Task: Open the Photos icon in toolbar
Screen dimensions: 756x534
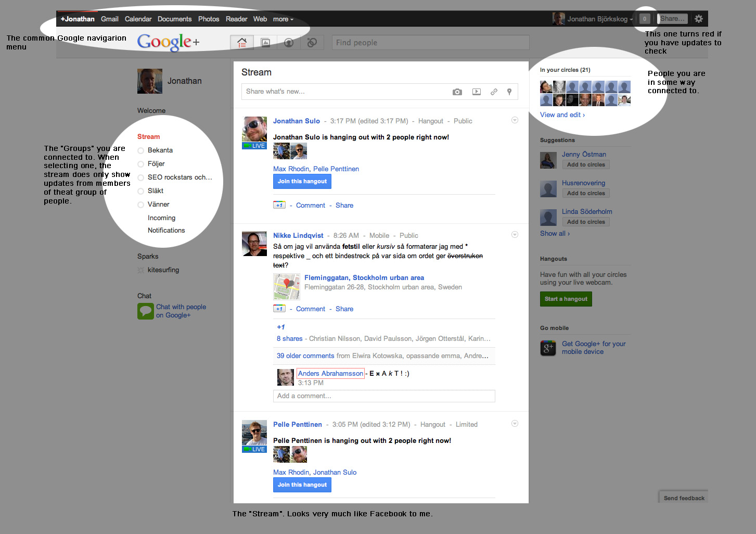Action: [265, 43]
